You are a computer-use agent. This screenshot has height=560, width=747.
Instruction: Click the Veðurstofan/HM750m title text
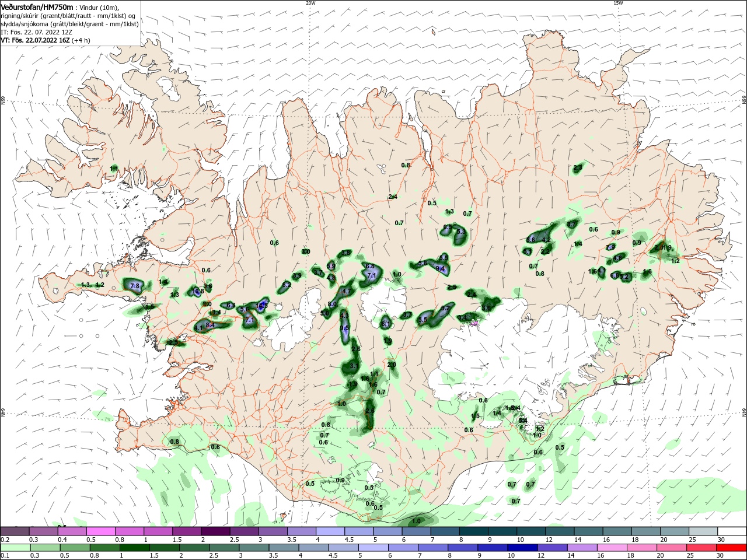pos(37,7)
